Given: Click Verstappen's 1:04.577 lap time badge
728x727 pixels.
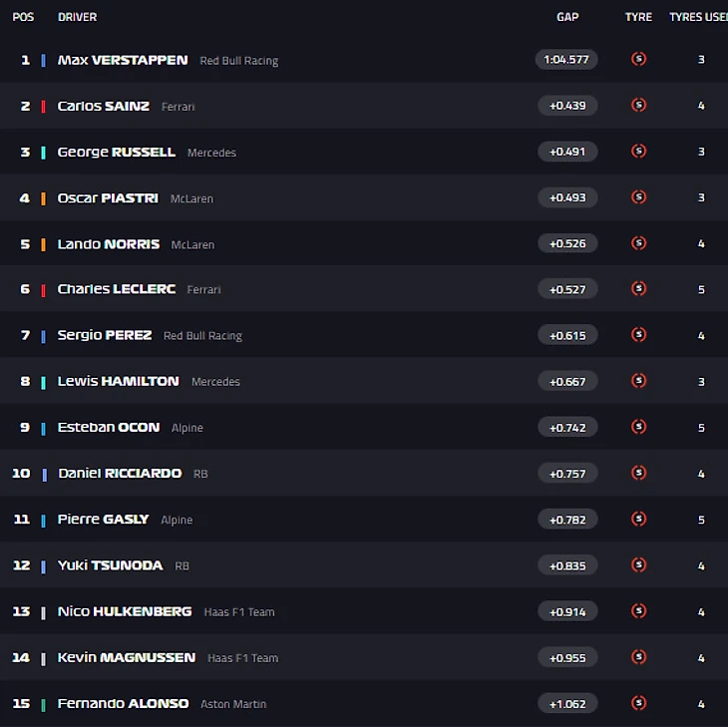Looking at the screenshot, I should pyautogui.click(x=566, y=59).
